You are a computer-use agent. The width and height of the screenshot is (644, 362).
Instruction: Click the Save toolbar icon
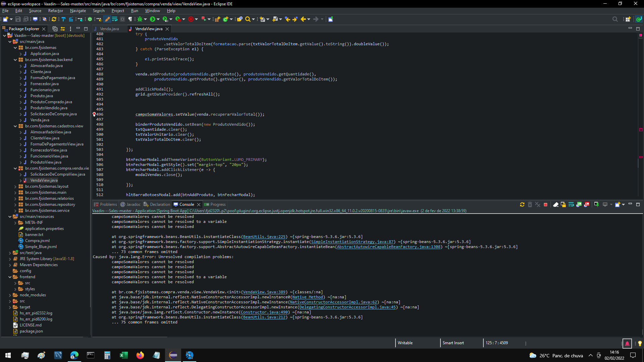point(18,19)
